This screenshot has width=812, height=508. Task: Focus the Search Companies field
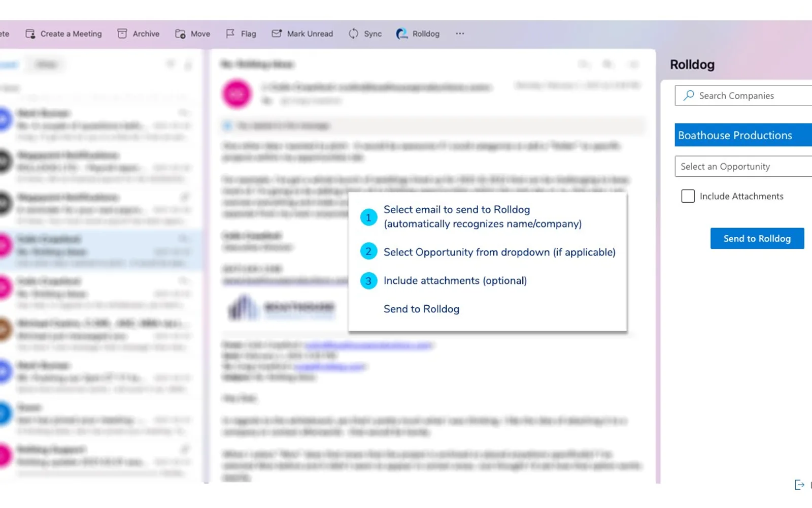(743, 96)
